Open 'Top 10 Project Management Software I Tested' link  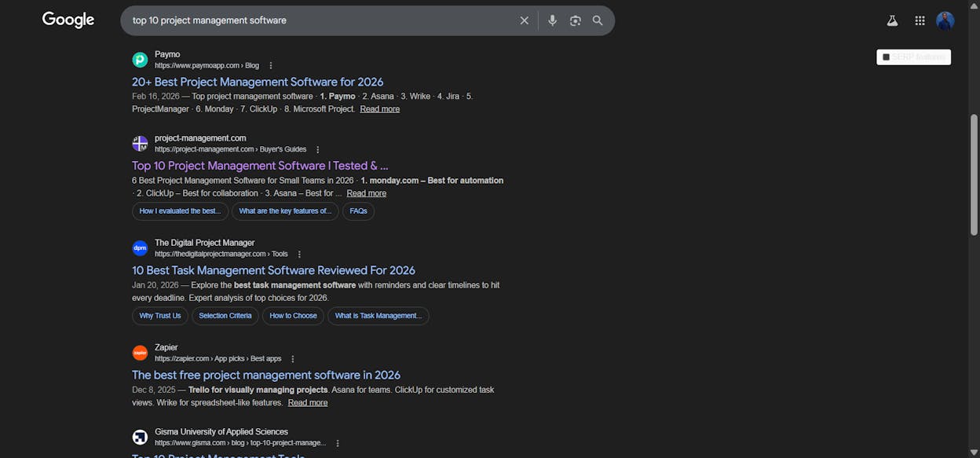click(260, 166)
